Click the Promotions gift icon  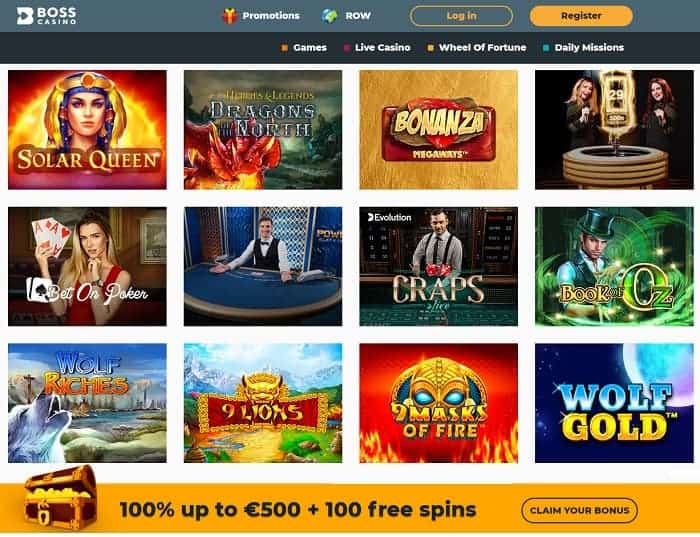pyautogui.click(x=229, y=16)
